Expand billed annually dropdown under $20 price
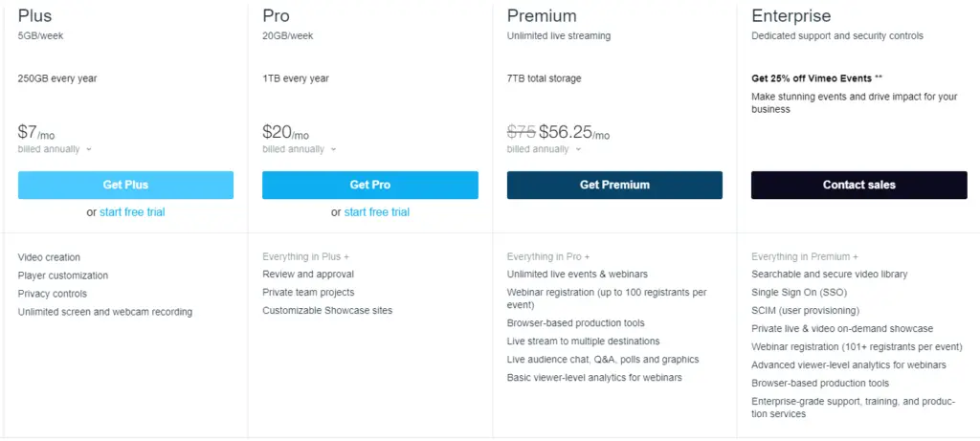The height and width of the screenshot is (441, 980). (x=300, y=149)
